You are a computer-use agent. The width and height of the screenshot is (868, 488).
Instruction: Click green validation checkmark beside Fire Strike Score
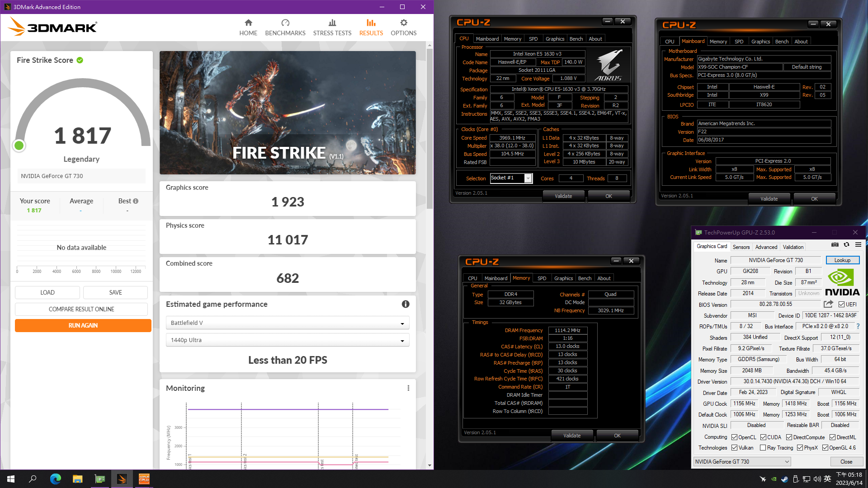coord(80,60)
